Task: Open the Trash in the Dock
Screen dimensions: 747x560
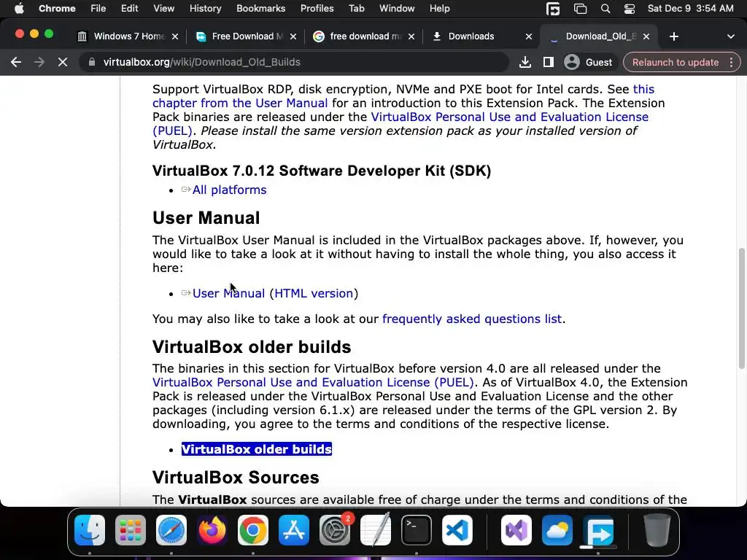Action: pos(657,530)
